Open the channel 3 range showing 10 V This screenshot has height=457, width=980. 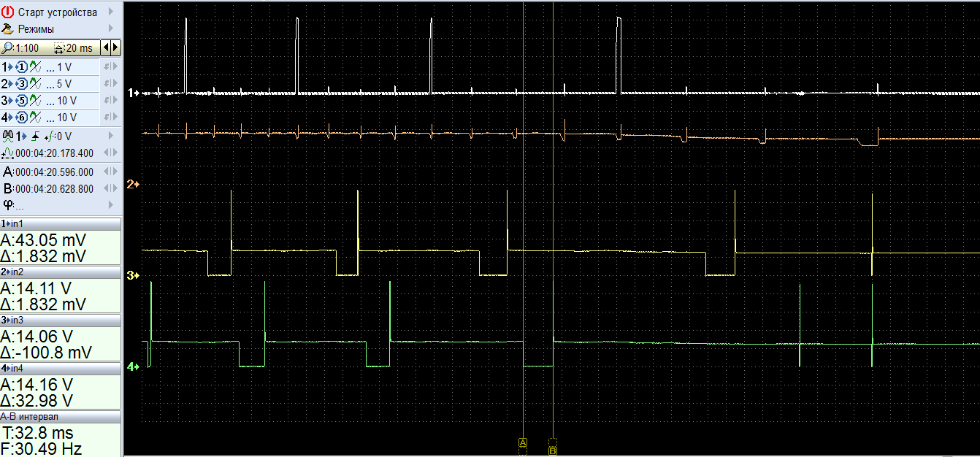tap(66, 101)
